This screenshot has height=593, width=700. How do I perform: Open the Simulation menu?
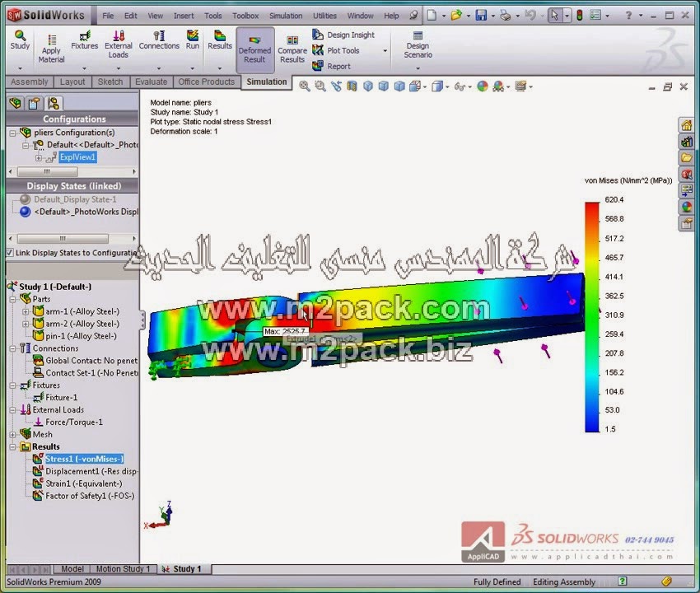pyautogui.click(x=286, y=16)
